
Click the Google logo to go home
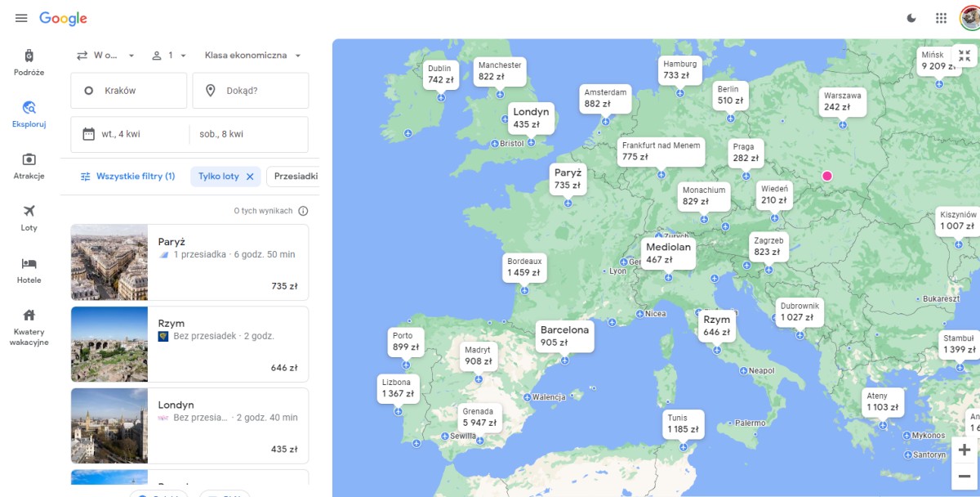click(x=65, y=17)
